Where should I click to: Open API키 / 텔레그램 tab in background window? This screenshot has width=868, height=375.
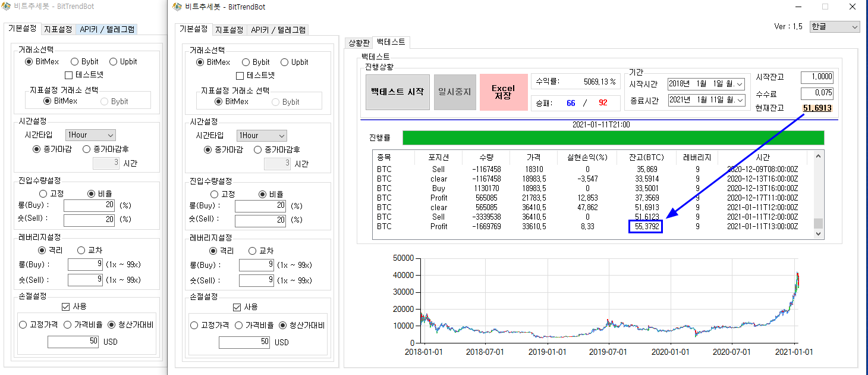coord(107,29)
